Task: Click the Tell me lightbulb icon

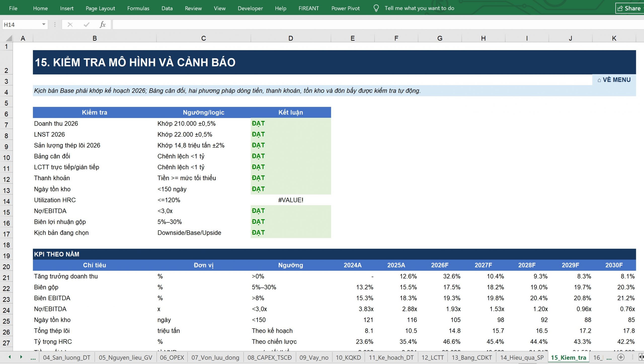Action: [376, 8]
